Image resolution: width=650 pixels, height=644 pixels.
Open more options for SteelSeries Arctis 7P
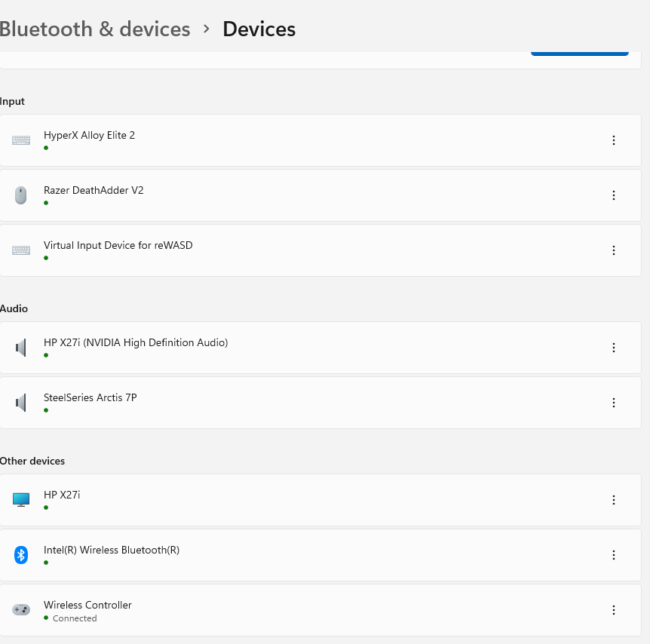click(613, 403)
